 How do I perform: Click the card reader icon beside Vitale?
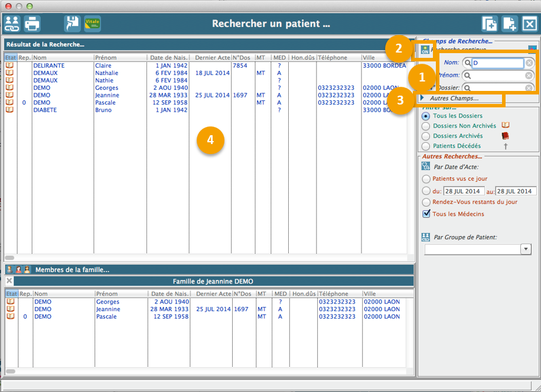click(x=72, y=24)
